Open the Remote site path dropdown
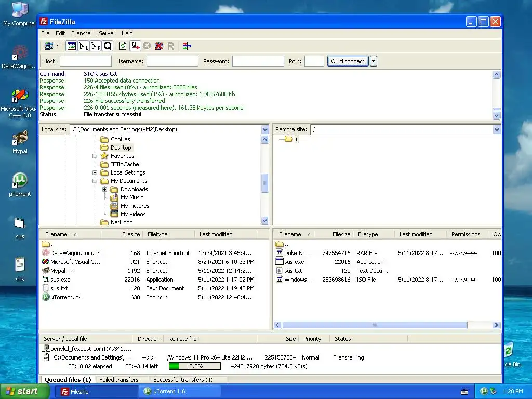 point(497,129)
